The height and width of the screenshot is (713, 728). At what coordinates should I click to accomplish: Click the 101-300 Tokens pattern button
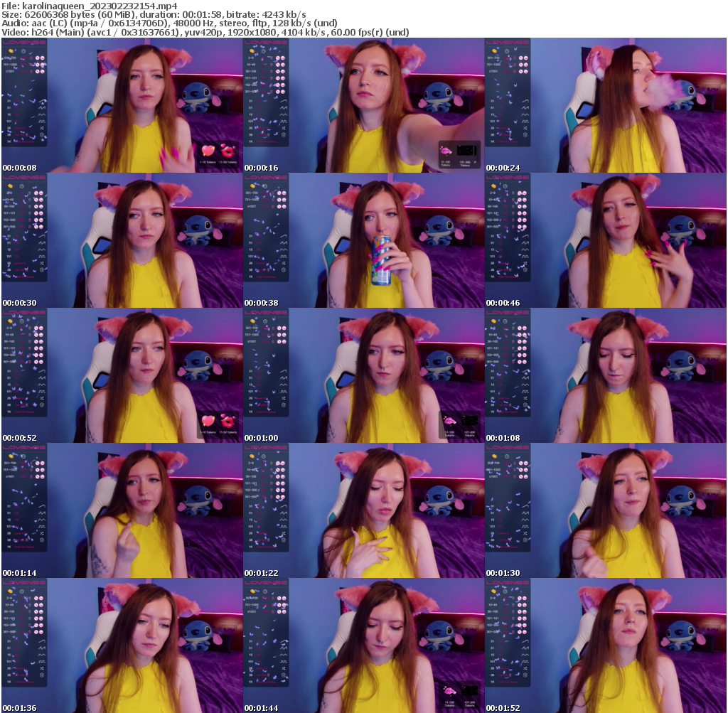click(466, 150)
